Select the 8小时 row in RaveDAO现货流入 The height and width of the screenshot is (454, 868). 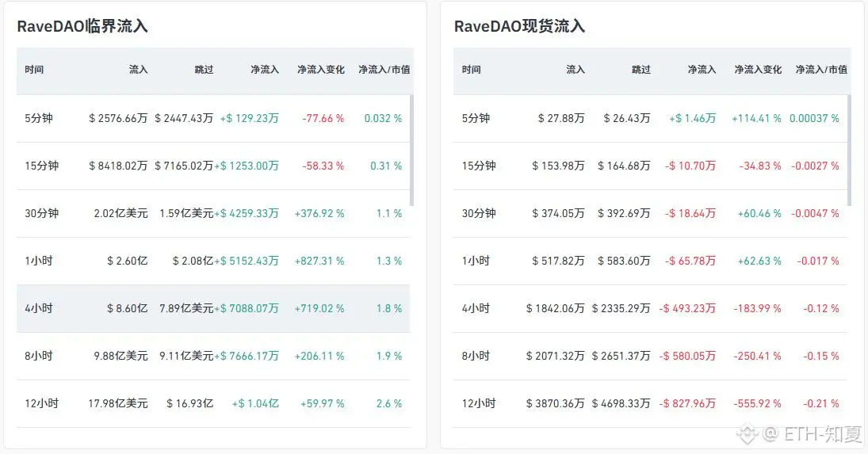pos(651,356)
